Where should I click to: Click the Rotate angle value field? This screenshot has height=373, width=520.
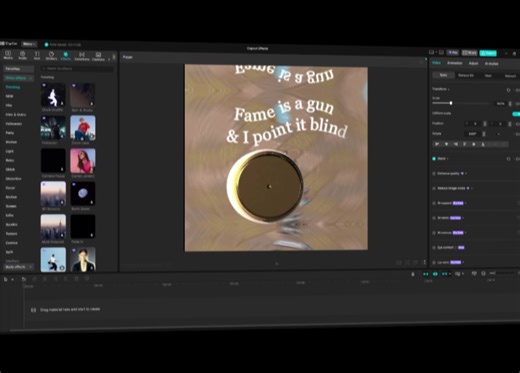[x=473, y=134]
